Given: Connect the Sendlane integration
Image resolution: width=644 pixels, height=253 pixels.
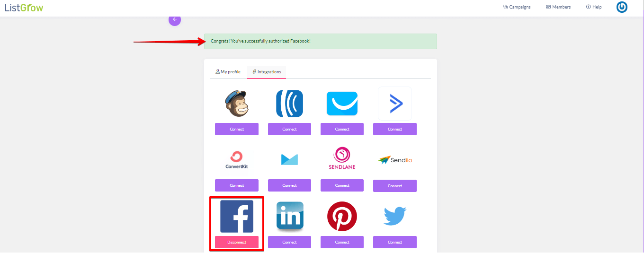Looking at the screenshot, I should coord(342,185).
